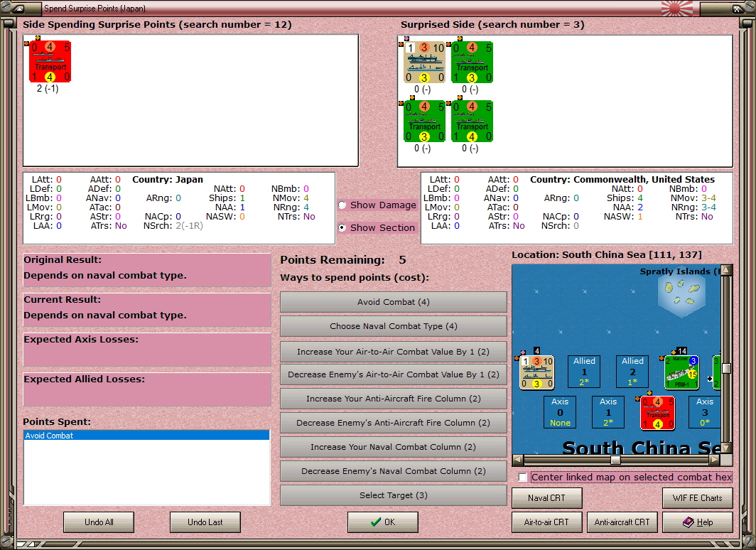Click the Japanese rising sun flag icon
The width and height of the screenshot is (756, 550).
[677, 9]
